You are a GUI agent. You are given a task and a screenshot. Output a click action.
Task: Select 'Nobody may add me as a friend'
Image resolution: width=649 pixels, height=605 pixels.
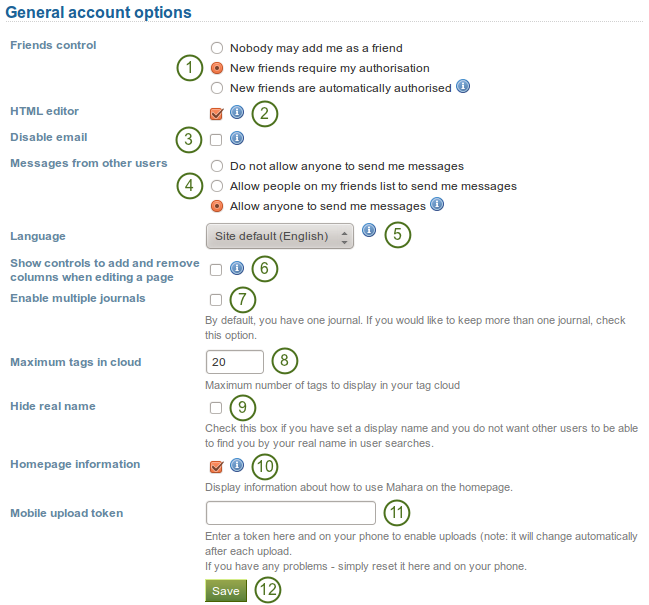tap(217, 48)
